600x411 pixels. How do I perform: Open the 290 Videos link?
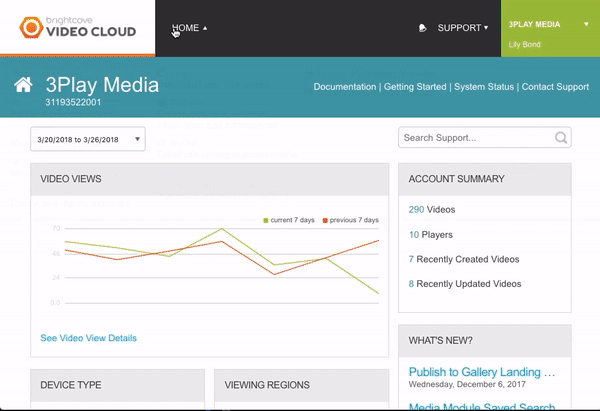[x=432, y=210]
